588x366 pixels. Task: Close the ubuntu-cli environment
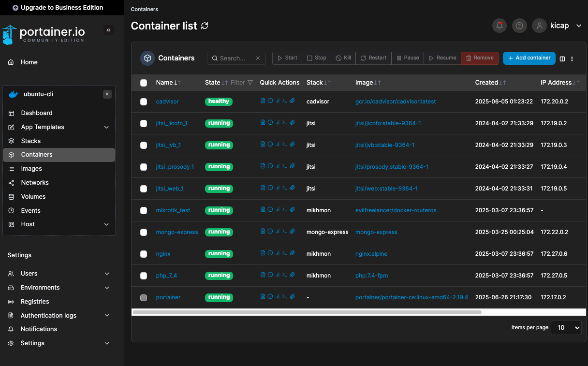tap(107, 94)
